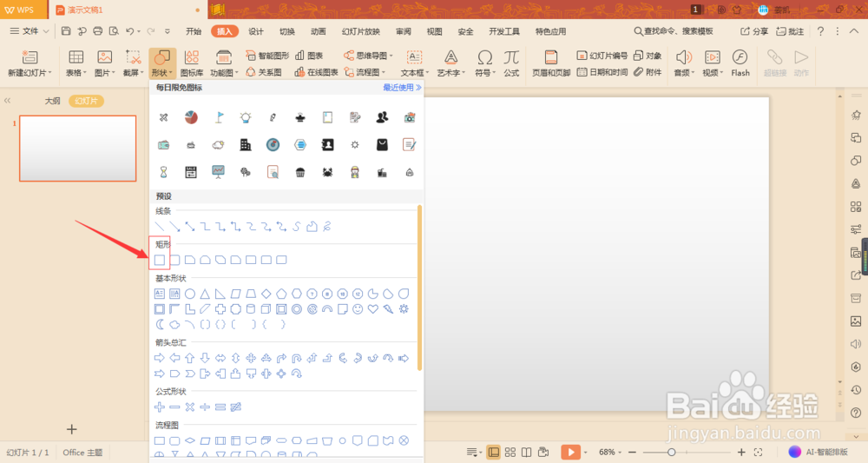Open the 幻灯片放映 slideshow tab

pos(361,31)
